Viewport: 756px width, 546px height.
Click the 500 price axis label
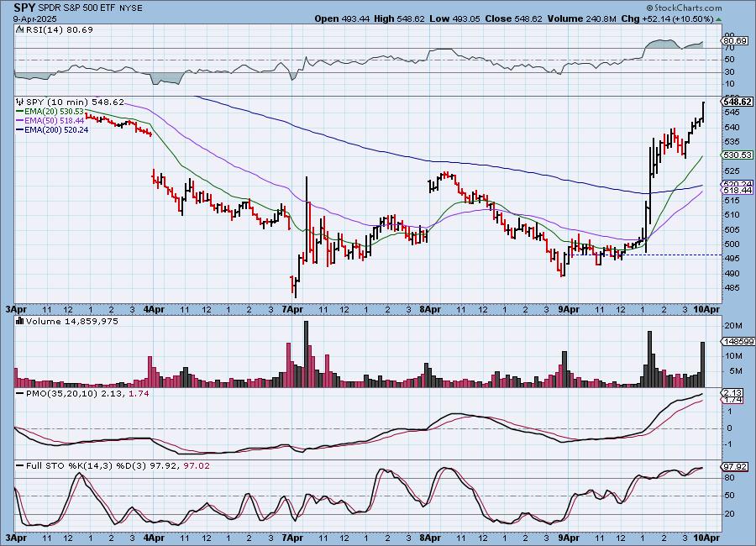click(732, 244)
